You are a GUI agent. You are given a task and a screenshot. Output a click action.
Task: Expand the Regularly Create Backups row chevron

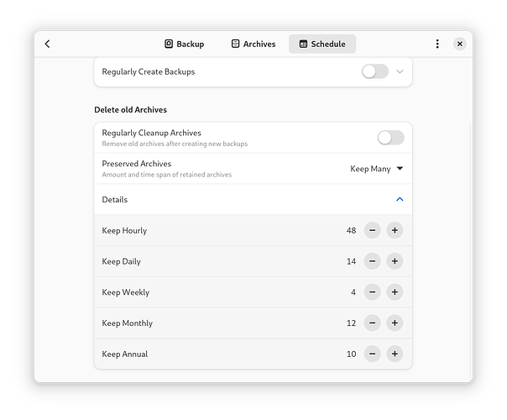point(400,71)
